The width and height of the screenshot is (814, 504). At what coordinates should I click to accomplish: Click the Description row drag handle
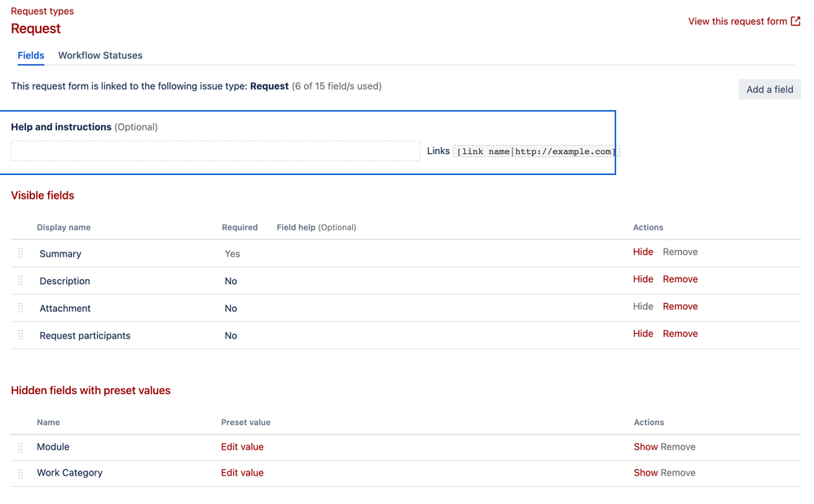tap(20, 281)
